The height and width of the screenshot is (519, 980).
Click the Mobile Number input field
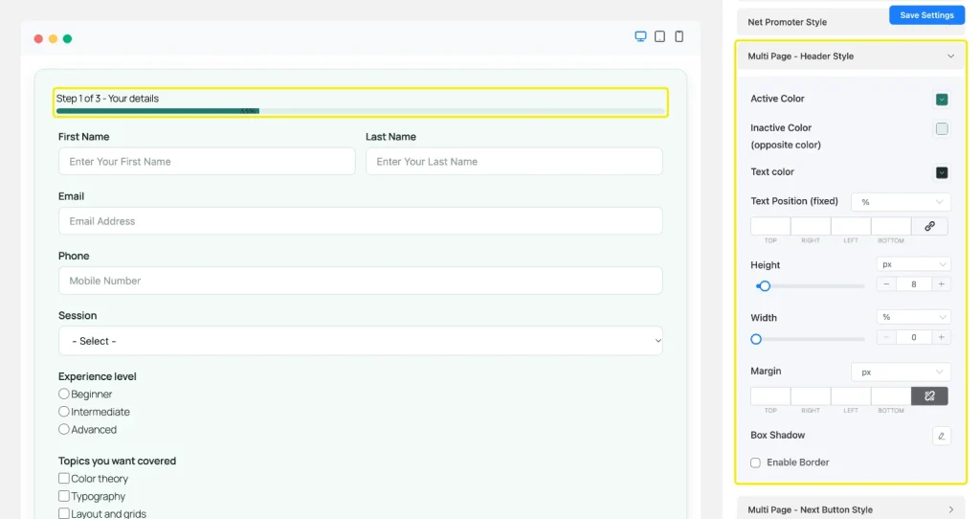[x=361, y=281]
